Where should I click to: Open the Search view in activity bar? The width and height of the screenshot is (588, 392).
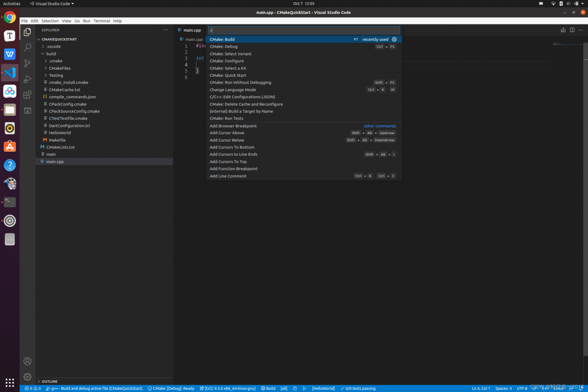point(28,47)
